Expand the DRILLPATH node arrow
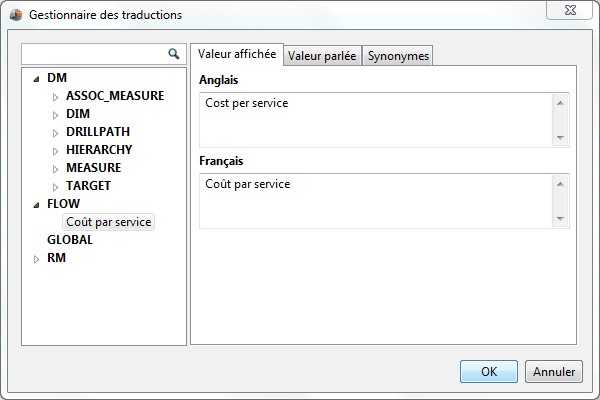Image resolution: width=600 pixels, height=400 pixels. pyautogui.click(x=56, y=133)
